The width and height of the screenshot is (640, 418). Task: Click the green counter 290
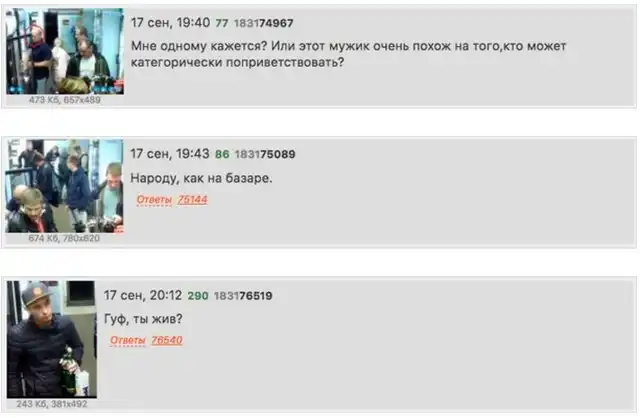[198, 296]
